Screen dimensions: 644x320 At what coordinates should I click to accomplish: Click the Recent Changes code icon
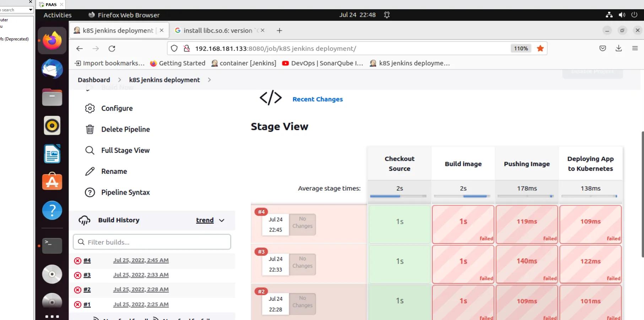271,98
